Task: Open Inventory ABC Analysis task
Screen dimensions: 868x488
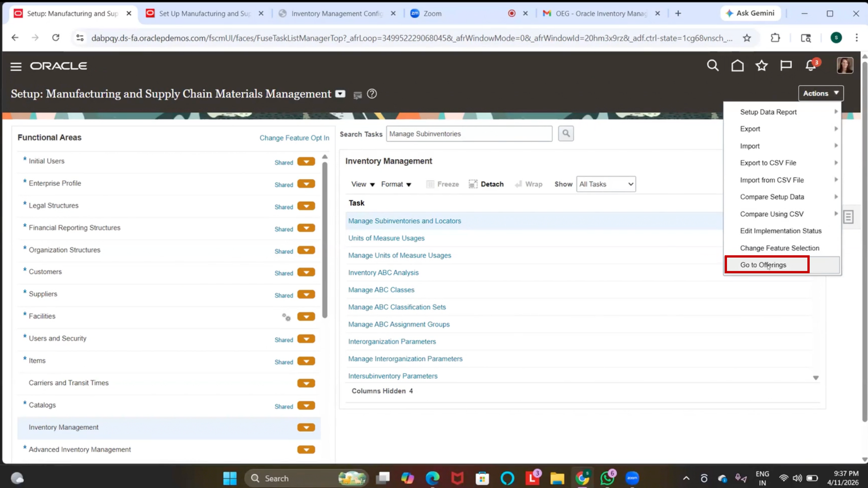Action: click(x=383, y=272)
